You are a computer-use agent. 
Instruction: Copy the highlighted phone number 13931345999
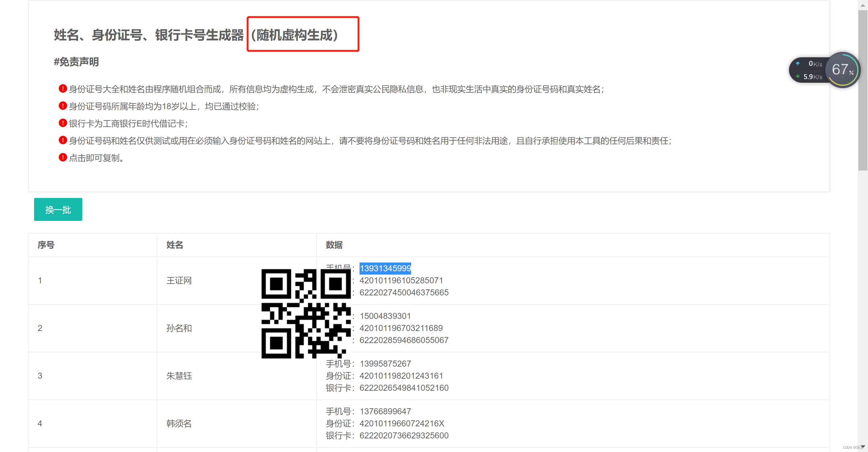pyautogui.click(x=385, y=268)
